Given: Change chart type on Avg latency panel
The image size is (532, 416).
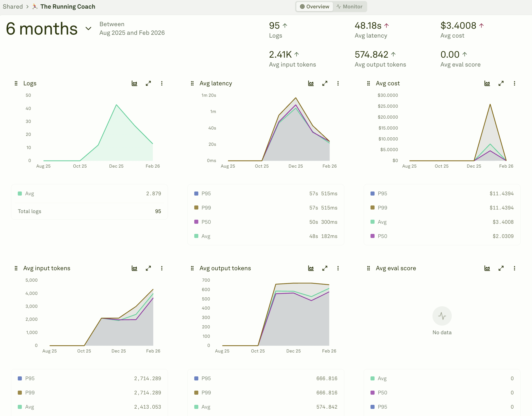Looking at the screenshot, I should pos(311,83).
